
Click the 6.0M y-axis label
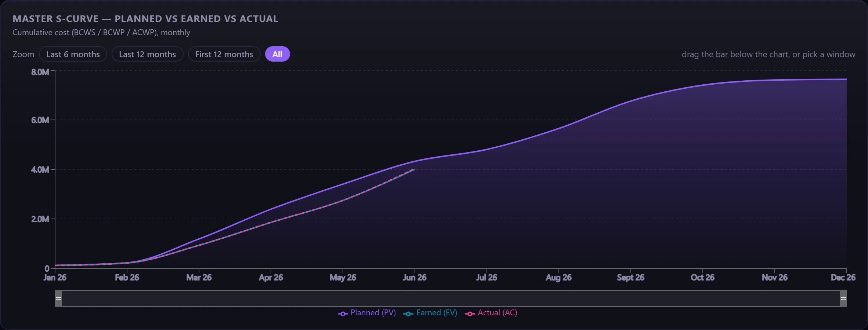(x=40, y=120)
